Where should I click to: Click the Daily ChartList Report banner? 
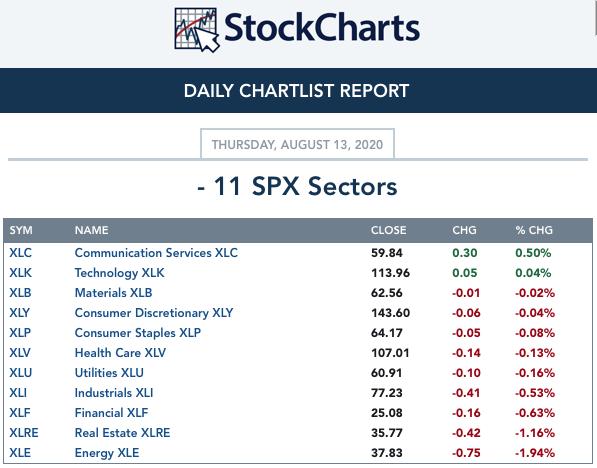pyautogui.click(x=298, y=91)
